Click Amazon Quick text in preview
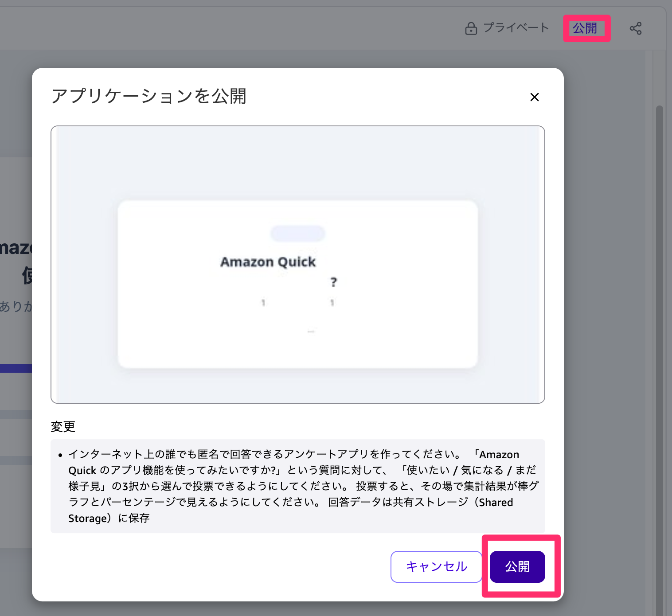Image resolution: width=672 pixels, height=616 pixels. [268, 262]
